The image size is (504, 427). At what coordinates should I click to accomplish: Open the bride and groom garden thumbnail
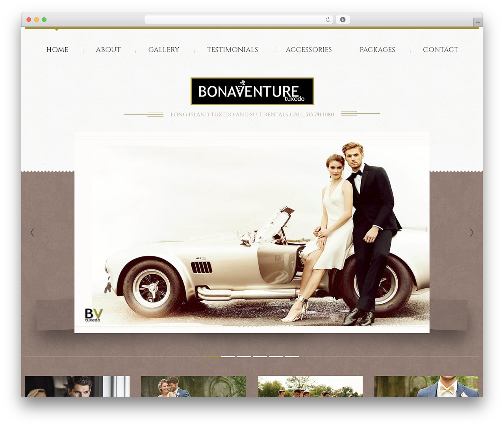point(194,386)
